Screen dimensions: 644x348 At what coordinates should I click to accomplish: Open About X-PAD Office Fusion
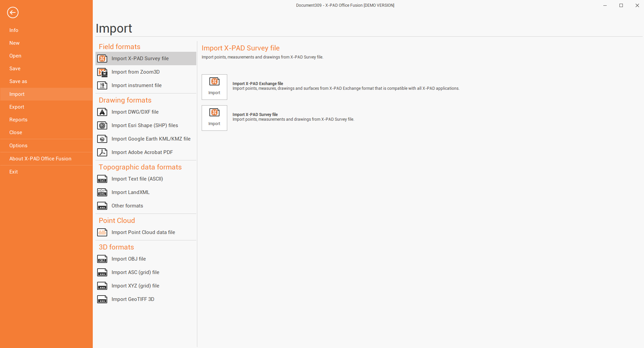click(40, 159)
